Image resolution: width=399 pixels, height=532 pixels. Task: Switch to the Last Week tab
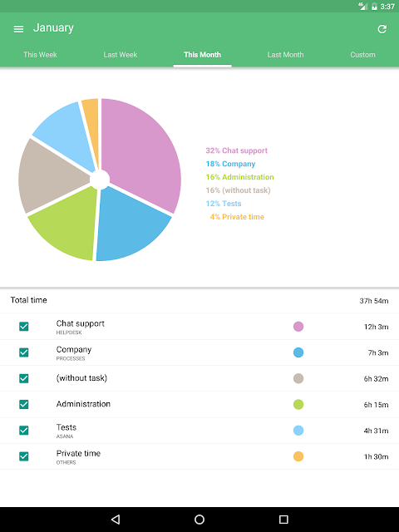click(120, 55)
